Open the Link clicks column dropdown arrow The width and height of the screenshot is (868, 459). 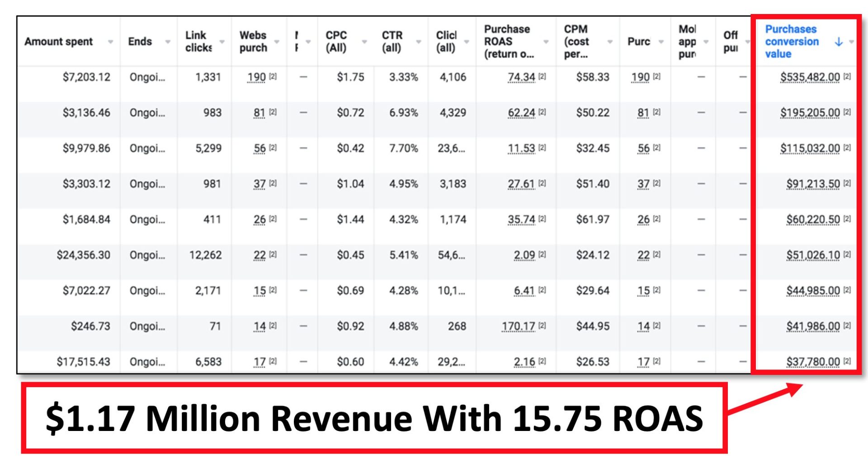coord(222,42)
